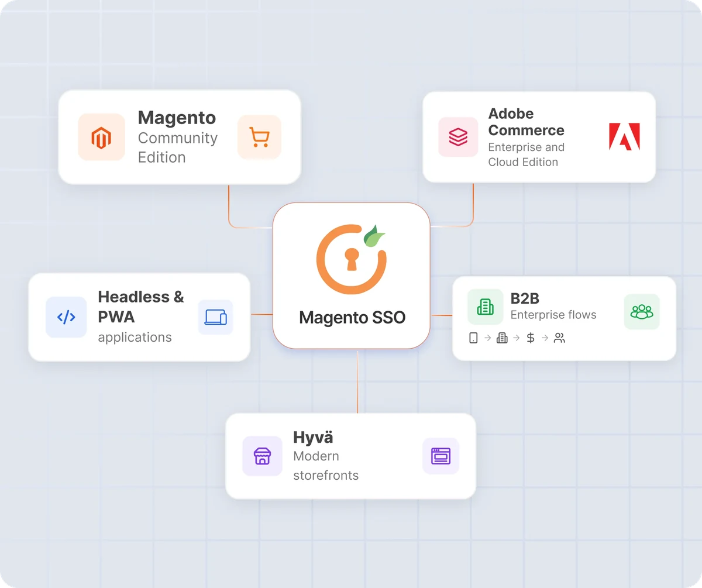Click the "B2B" heading
Image resolution: width=702 pixels, height=588 pixels.
525,298
